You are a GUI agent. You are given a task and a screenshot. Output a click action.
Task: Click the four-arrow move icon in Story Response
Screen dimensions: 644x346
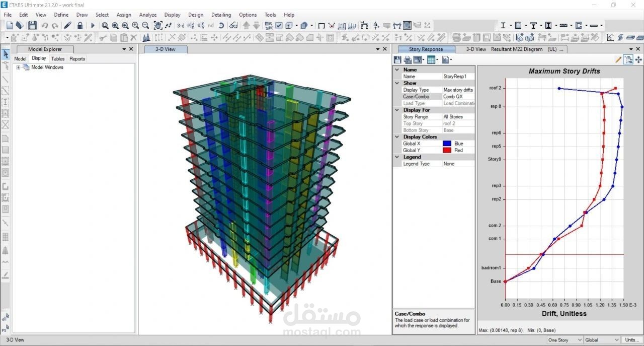click(x=639, y=59)
